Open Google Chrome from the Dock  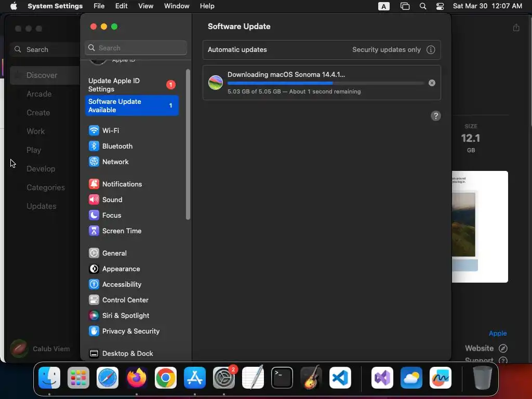(x=166, y=378)
